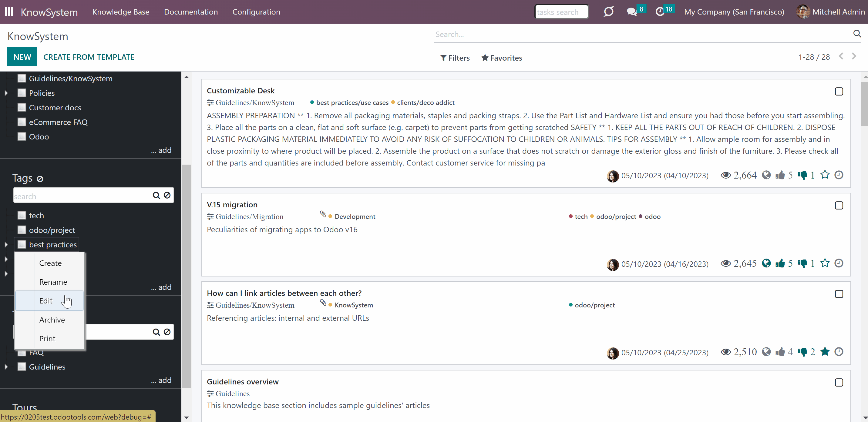
Task: Click paperclip attachment icon on V.15 migration
Action: [323, 214]
